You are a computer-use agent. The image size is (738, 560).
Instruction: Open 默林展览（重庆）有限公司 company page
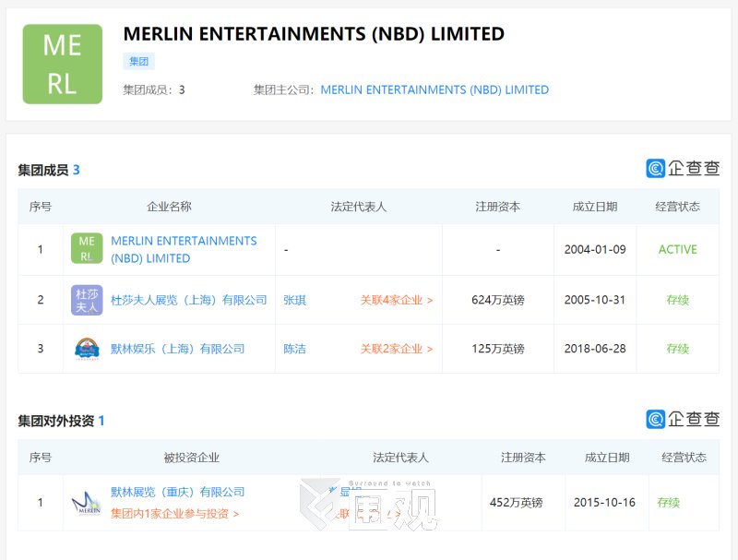pyautogui.click(x=177, y=492)
